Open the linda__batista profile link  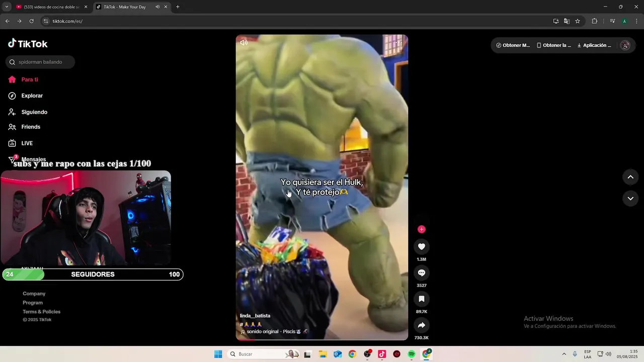pos(255,316)
